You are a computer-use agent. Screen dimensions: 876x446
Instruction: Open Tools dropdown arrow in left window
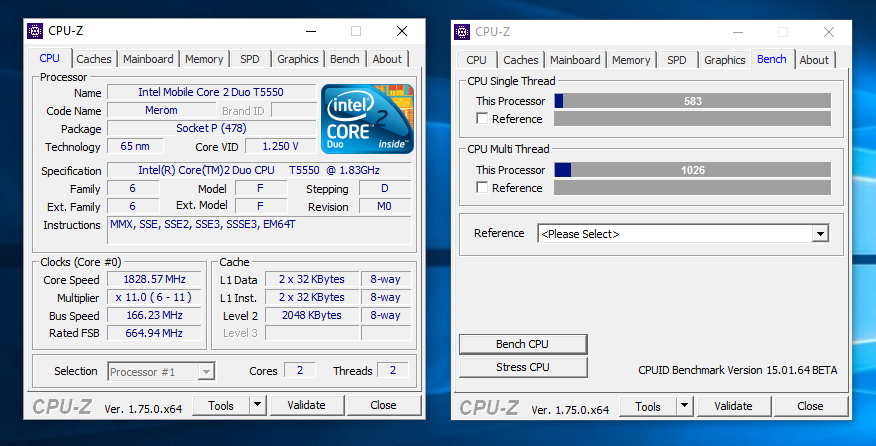click(258, 405)
